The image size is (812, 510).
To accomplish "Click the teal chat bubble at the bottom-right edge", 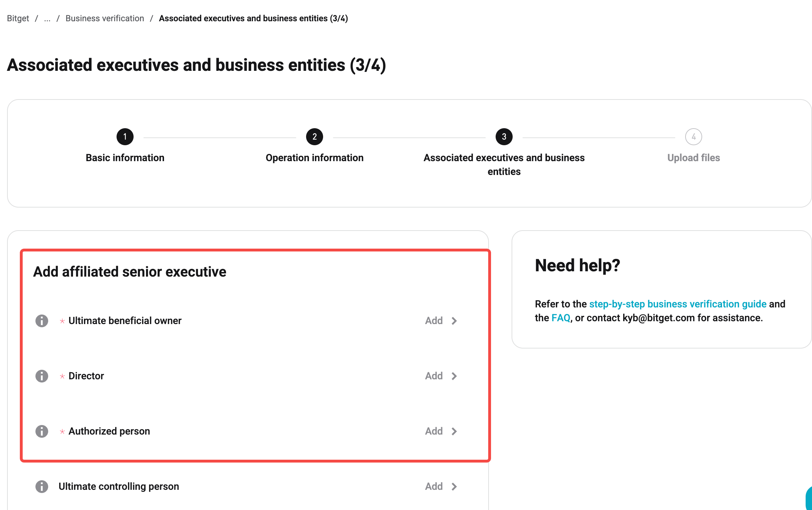I will pos(809,499).
